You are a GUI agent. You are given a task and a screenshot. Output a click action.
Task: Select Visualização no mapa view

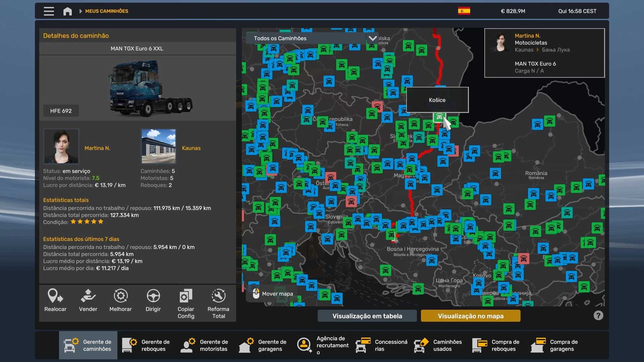point(470,316)
